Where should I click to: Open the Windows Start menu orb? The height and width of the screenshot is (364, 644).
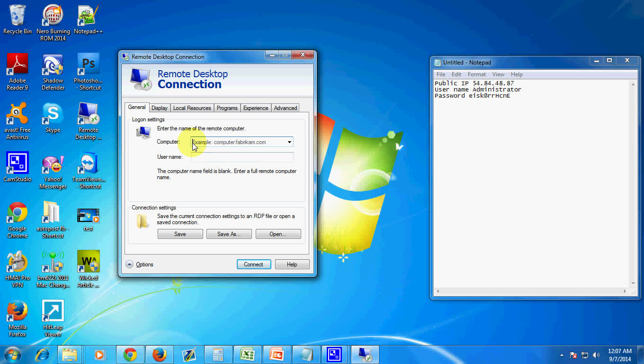tap(13, 355)
